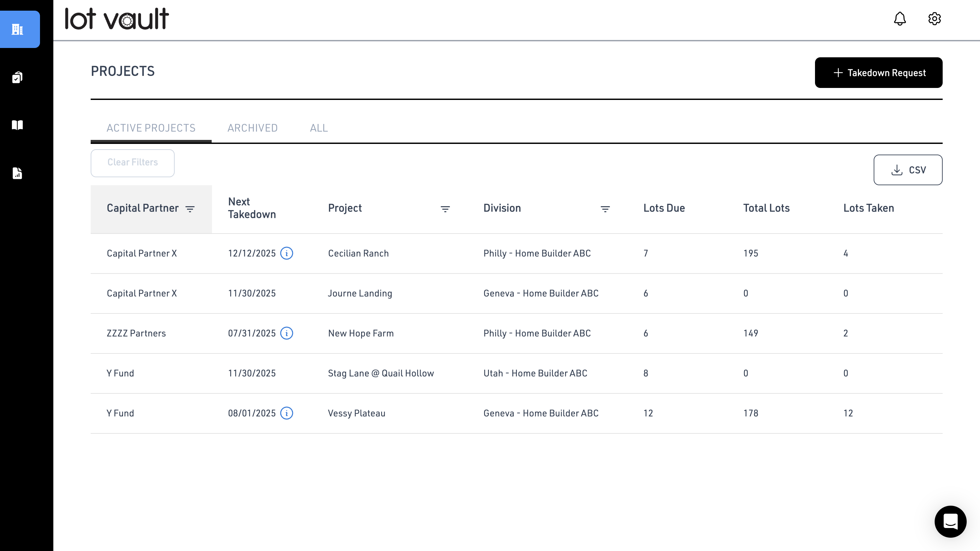The height and width of the screenshot is (551, 980).
Task: Switch to the All tab
Action: pyautogui.click(x=319, y=128)
